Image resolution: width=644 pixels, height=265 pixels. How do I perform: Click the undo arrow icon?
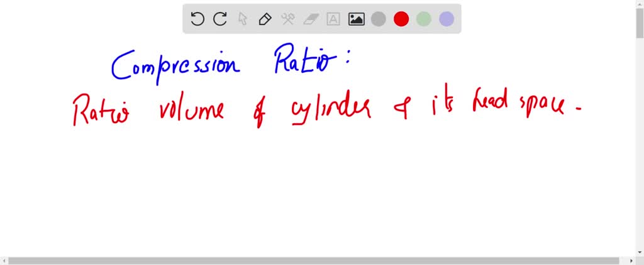click(x=197, y=19)
